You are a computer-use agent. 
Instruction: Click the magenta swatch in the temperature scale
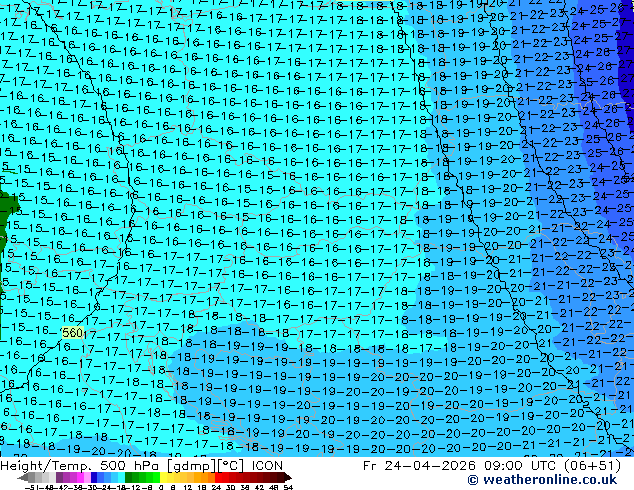80,478
